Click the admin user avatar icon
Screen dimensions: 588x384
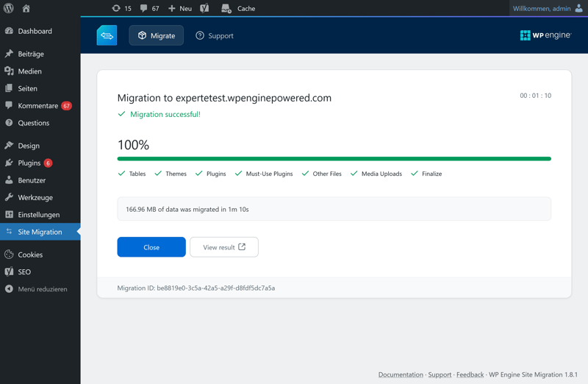coord(579,8)
